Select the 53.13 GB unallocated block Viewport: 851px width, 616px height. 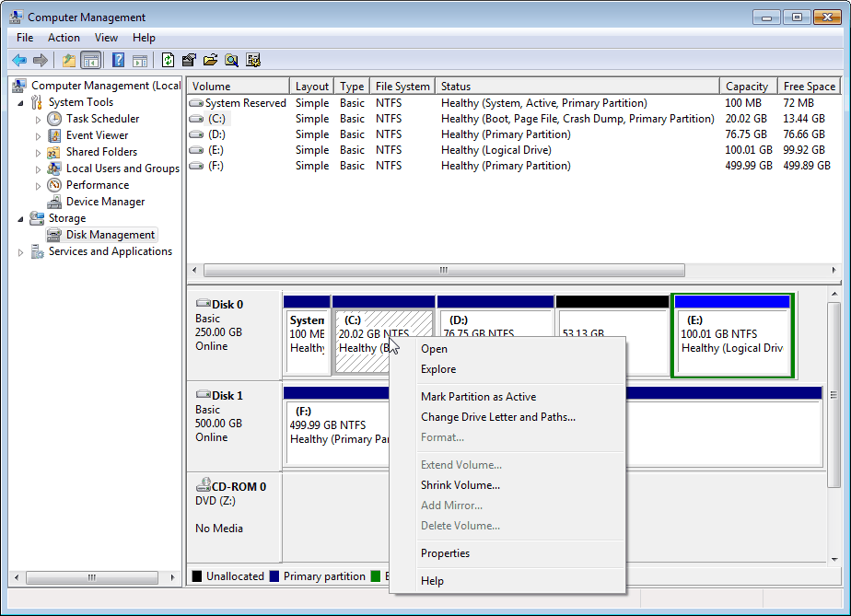[612, 335]
